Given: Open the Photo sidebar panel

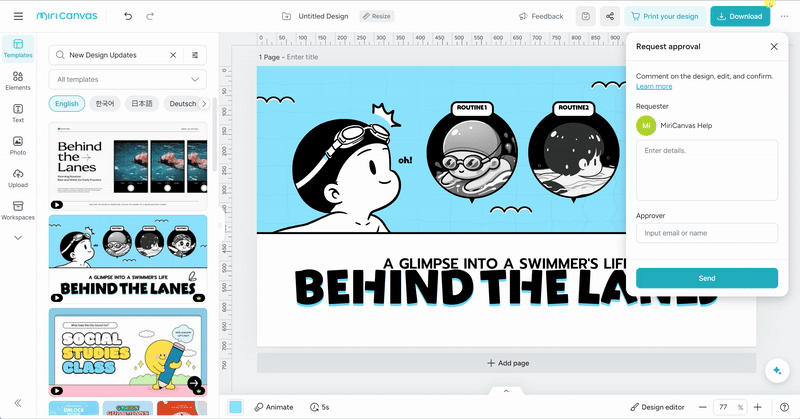Looking at the screenshot, I should point(18,146).
